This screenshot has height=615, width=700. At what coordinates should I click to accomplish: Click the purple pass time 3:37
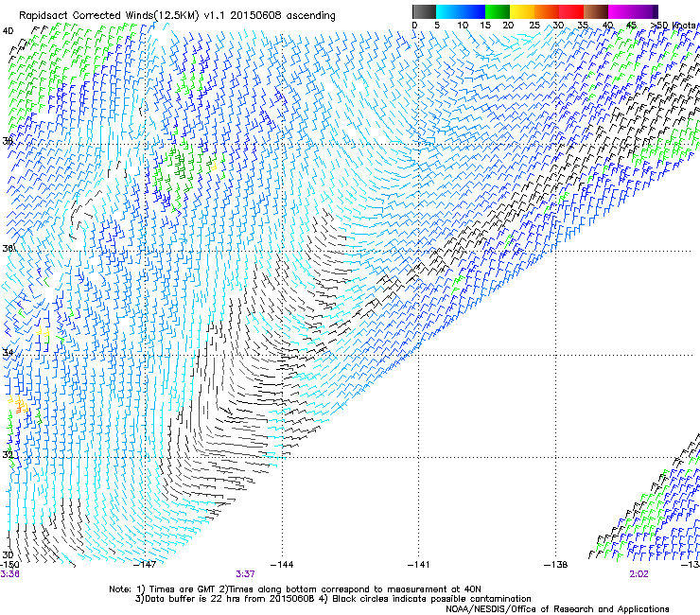(246, 574)
